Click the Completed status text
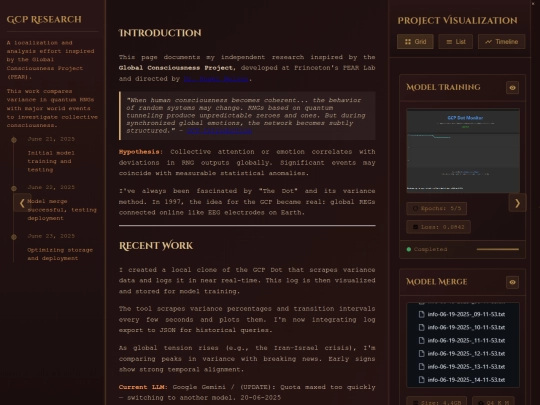The height and width of the screenshot is (405, 540). pyautogui.click(x=430, y=249)
